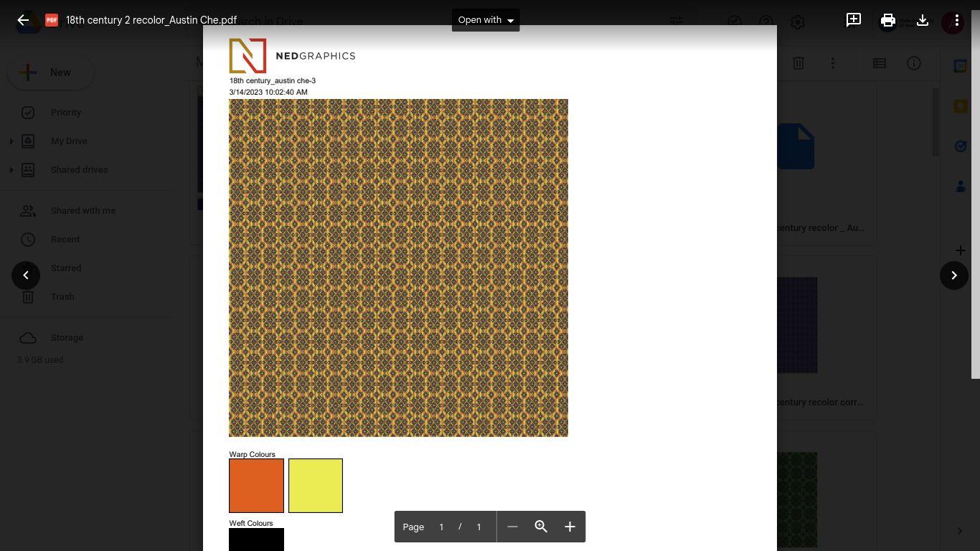Open the Google account avatar
Screen dimensions: 980x551
click(953, 22)
